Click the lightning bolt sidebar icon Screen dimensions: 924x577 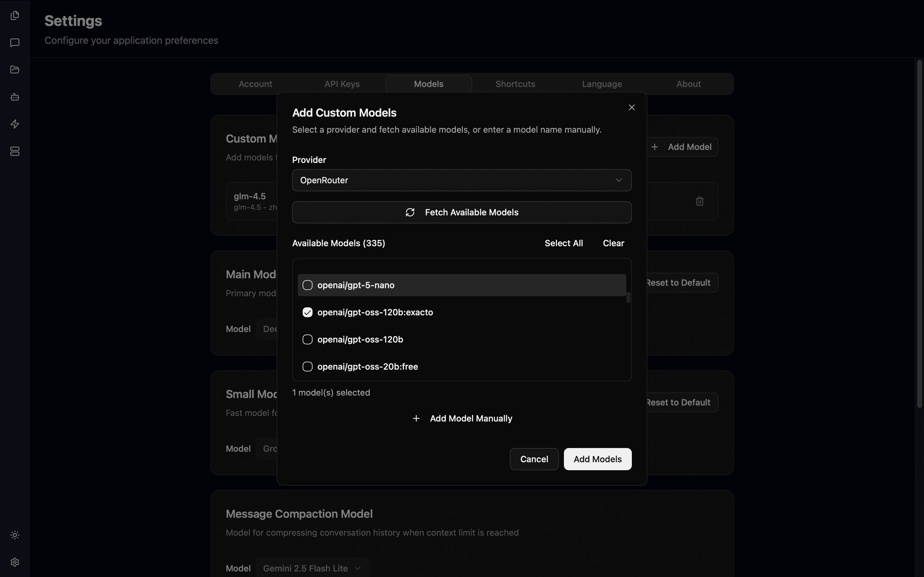click(x=15, y=124)
